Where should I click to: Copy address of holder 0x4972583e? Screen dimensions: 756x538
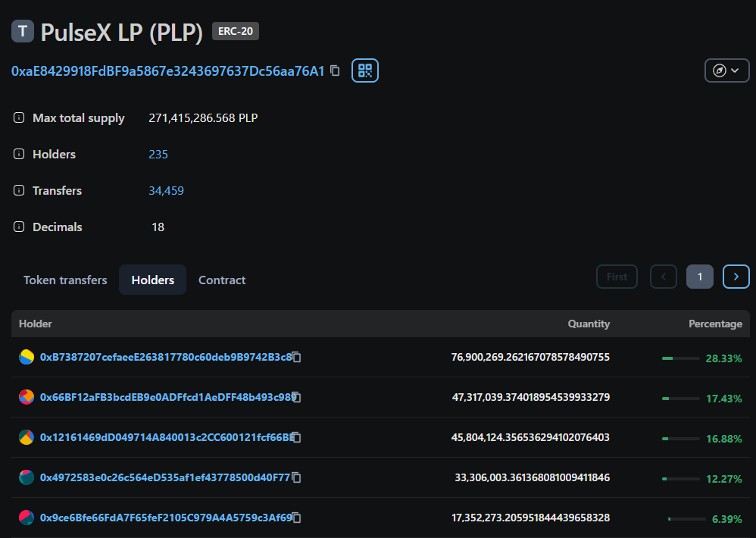click(297, 477)
